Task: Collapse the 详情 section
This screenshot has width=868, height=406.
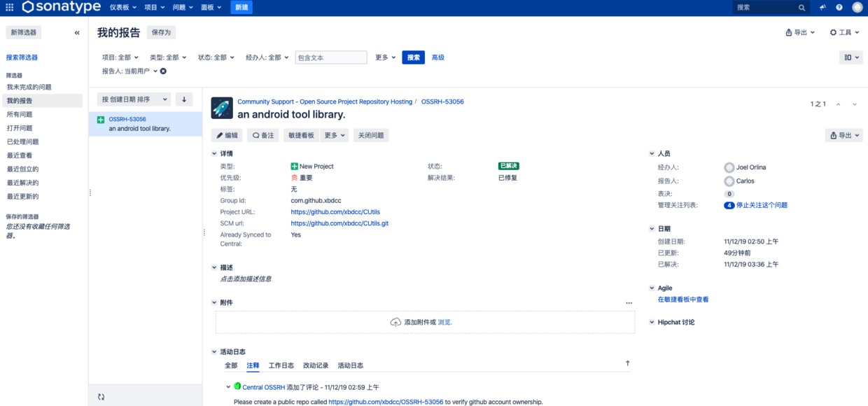Action: click(x=215, y=153)
